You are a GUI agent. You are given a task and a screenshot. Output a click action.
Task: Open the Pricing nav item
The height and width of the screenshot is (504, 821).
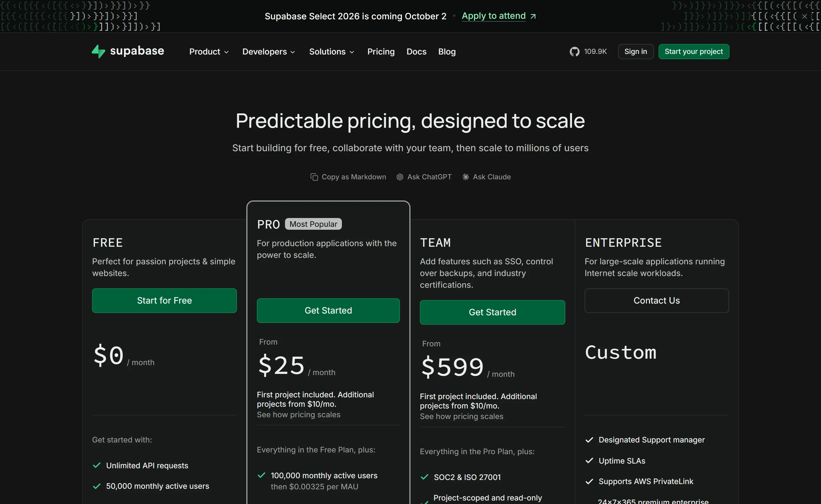pos(381,52)
